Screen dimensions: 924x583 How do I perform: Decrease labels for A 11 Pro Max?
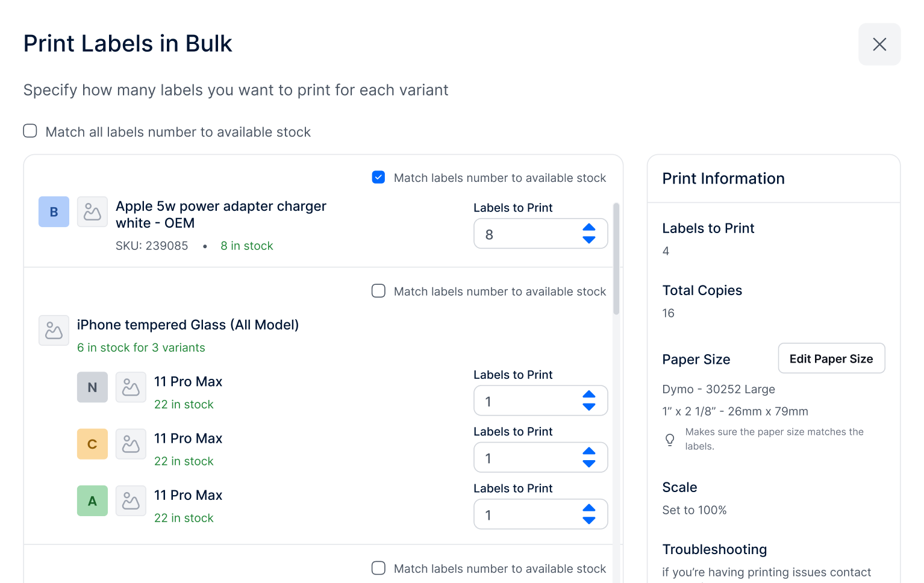[589, 521]
